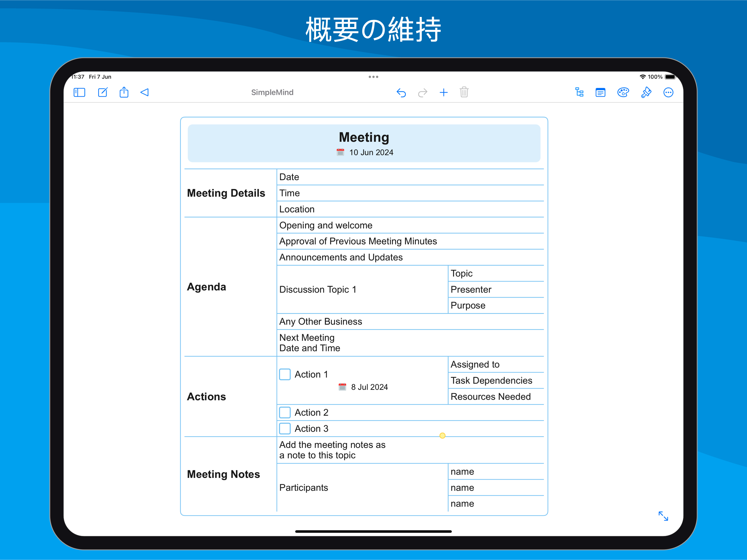Delete selected topic with trash icon
This screenshot has width=747, height=560.
(x=464, y=92)
